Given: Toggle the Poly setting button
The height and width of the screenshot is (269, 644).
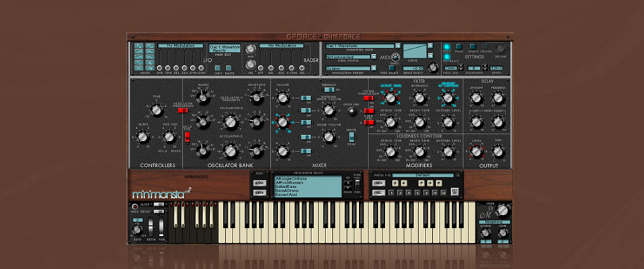Looking at the screenshot, I should click(x=447, y=47).
